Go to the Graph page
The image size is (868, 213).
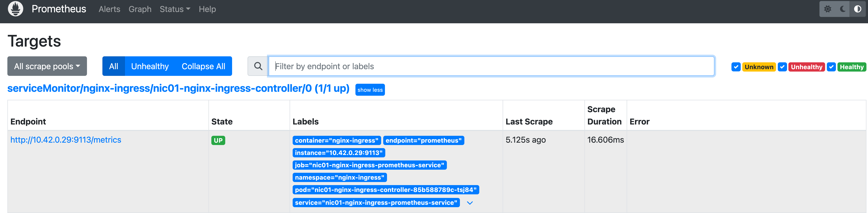point(140,9)
